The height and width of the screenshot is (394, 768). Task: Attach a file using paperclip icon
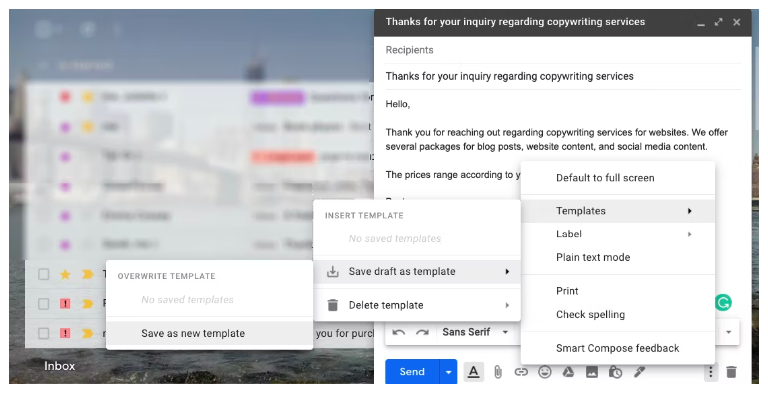click(x=498, y=372)
